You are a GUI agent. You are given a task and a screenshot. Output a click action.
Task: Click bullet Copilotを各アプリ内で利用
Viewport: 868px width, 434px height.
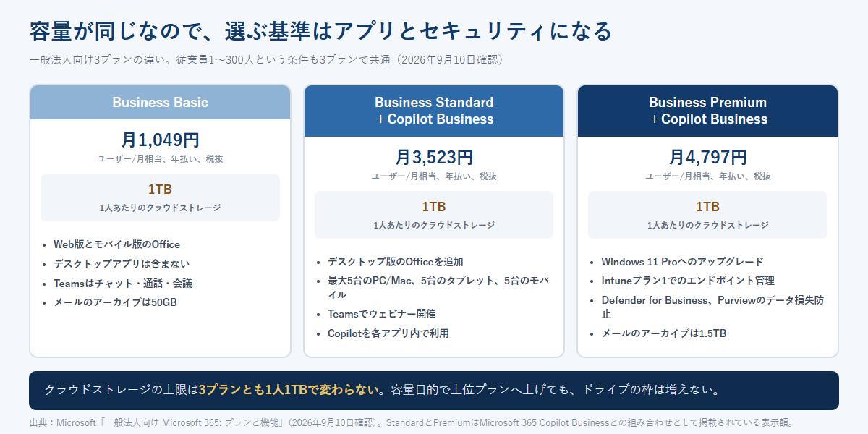(x=388, y=333)
